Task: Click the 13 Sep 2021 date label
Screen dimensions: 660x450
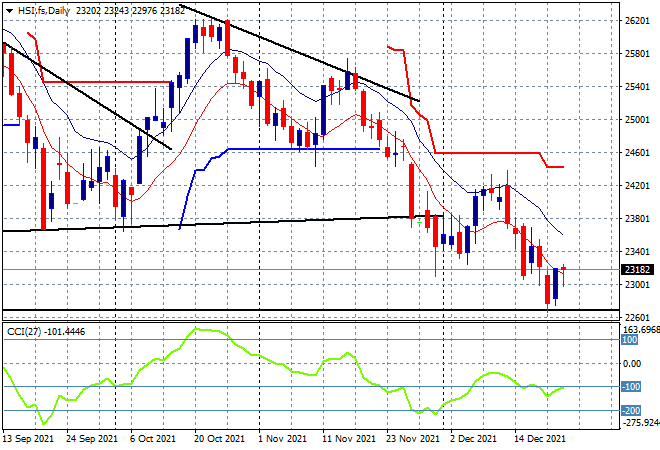Action: point(28,439)
